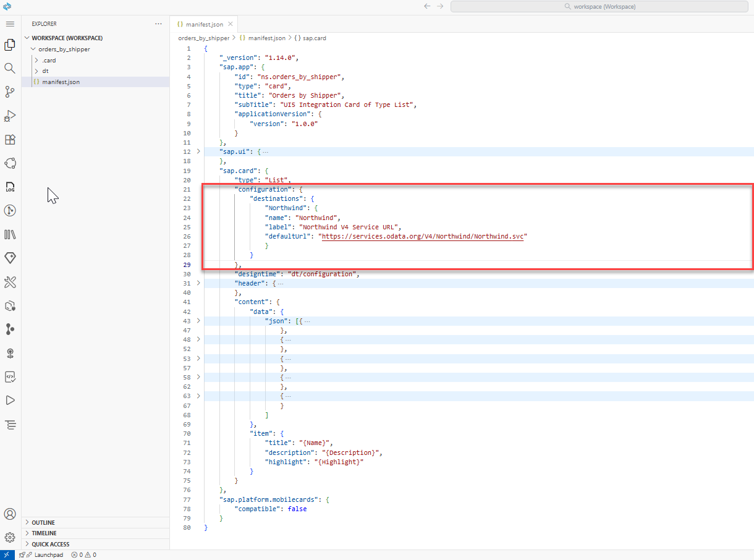Open Explorer views and more actions ellipsis
754x560 pixels.
tap(159, 24)
